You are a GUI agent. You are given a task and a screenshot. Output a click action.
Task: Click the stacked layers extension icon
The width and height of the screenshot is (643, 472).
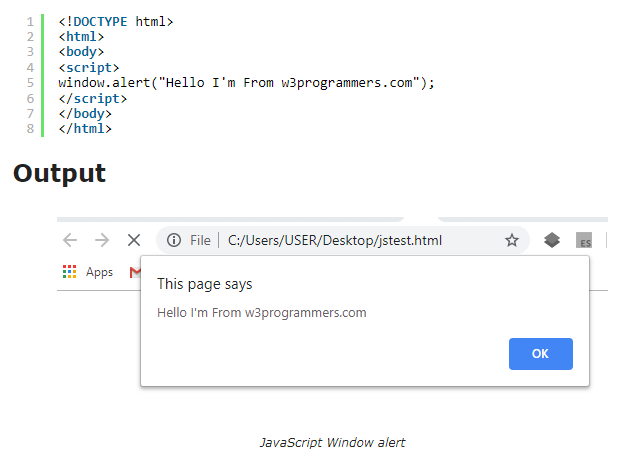tap(552, 240)
